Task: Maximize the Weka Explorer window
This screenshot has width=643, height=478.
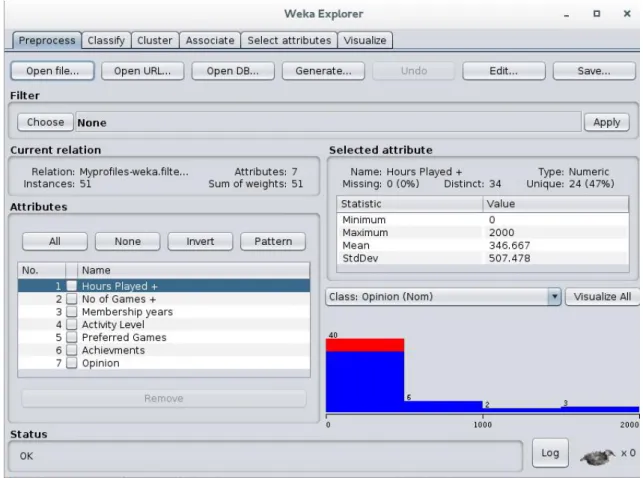Action: pyautogui.click(x=597, y=14)
